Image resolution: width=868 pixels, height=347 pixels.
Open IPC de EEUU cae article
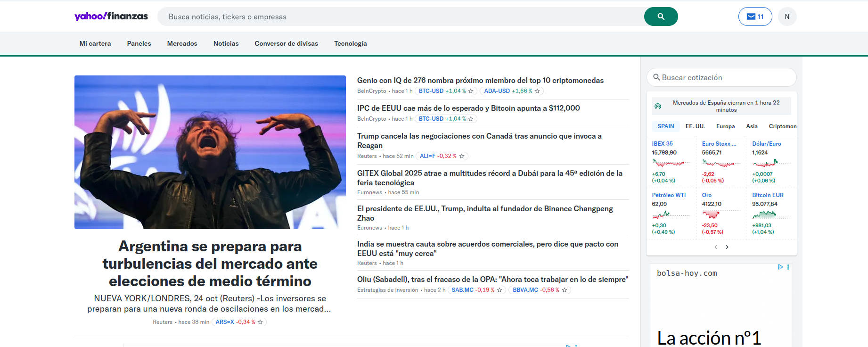(468, 108)
